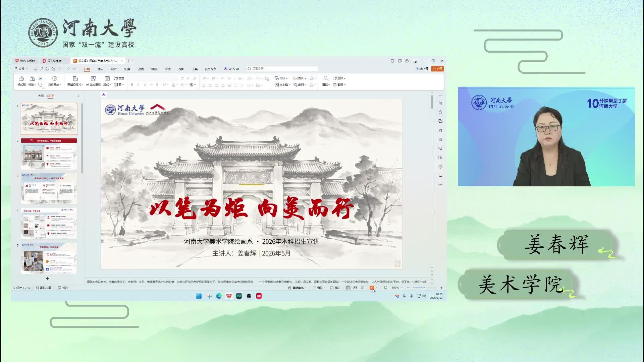Adjust the zoom slider in status bar
The image size is (644, 362).
coord(424,288)
